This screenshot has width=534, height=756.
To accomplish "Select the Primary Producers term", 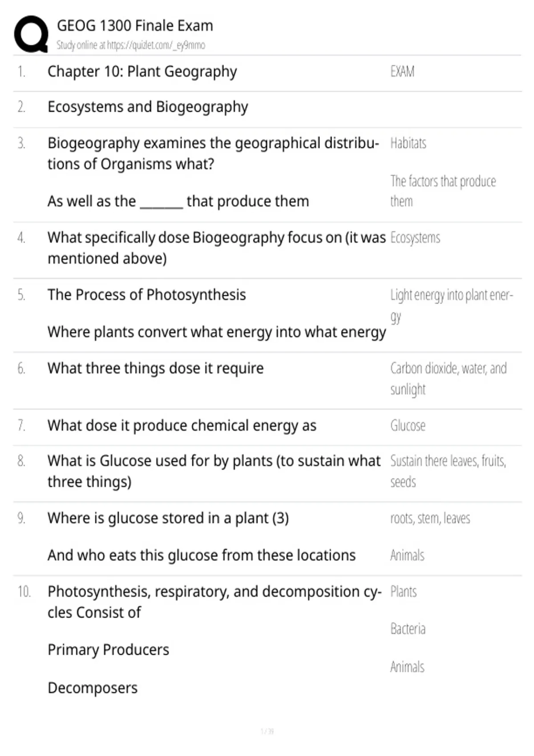I will pos(108,650).
